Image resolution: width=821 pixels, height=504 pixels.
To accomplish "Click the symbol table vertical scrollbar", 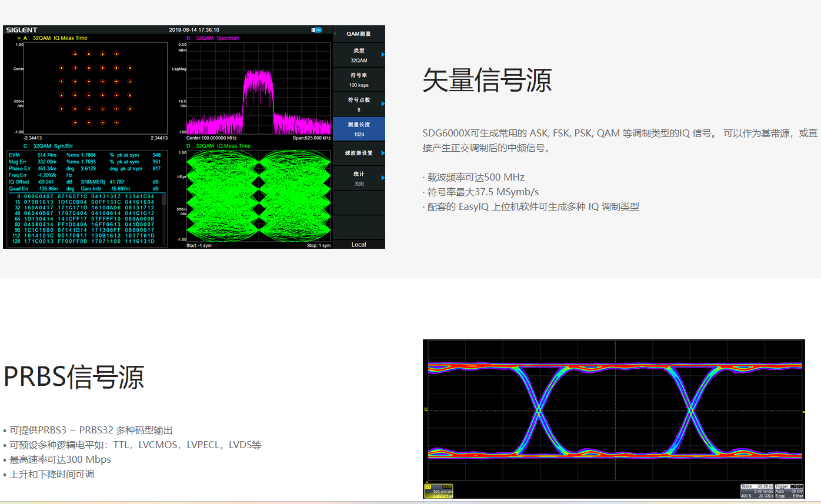I will click(164, 219).
